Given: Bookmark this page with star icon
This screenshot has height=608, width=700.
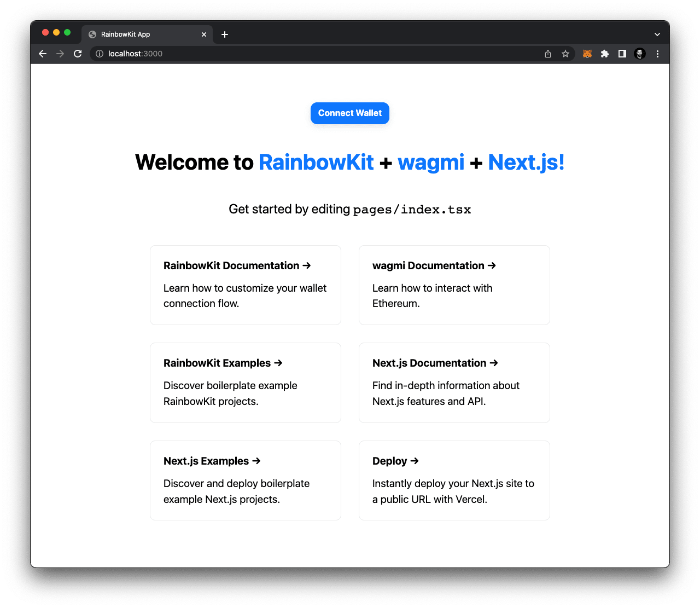Looking at the screenshot, I should pyautogui.click(x=565, y=54).
